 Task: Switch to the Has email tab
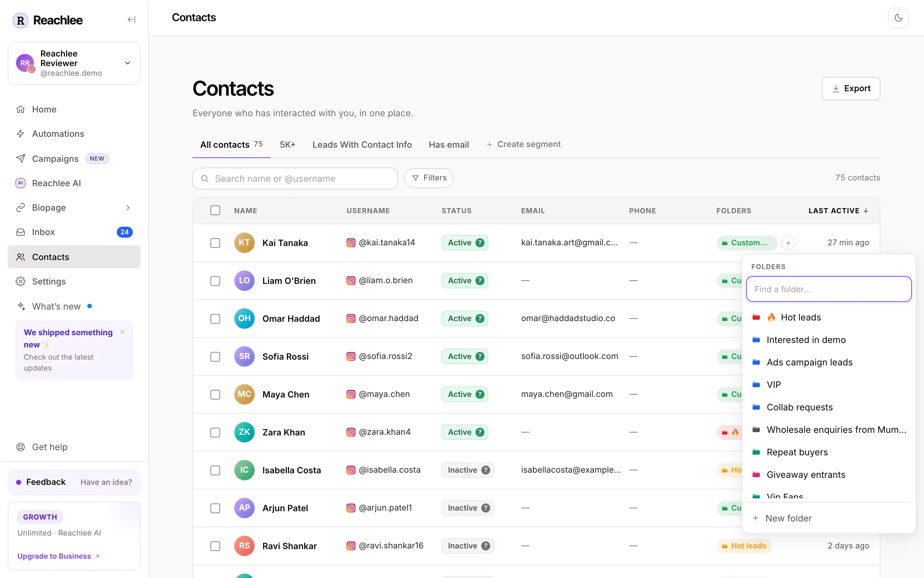449,144
